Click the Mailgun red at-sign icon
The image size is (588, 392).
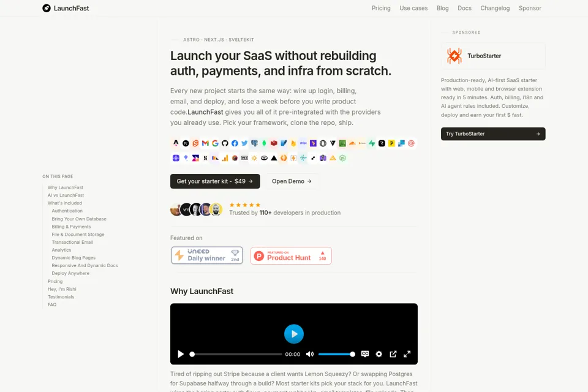[411, 143]
